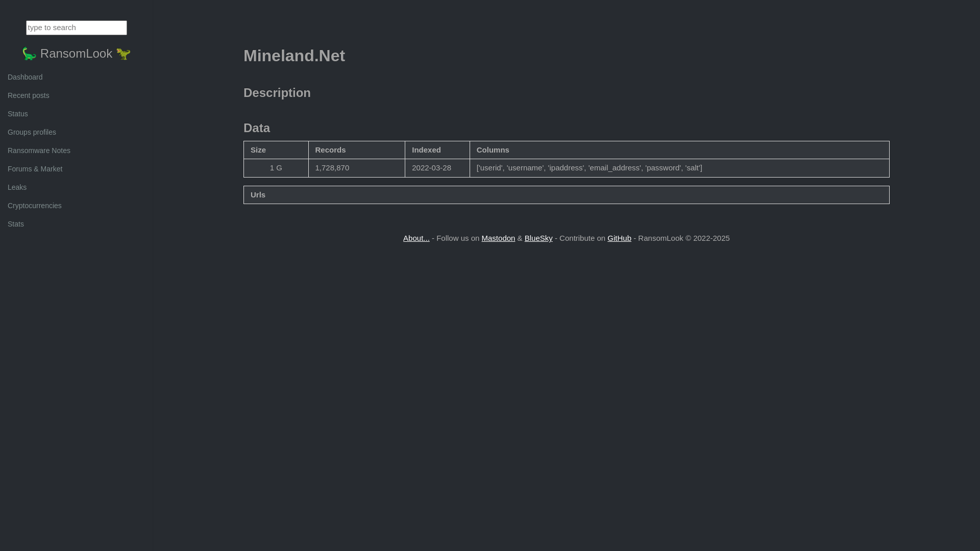Click the Records column header
980x551 pixels.
pyautogui.click(x=330, y=150)
